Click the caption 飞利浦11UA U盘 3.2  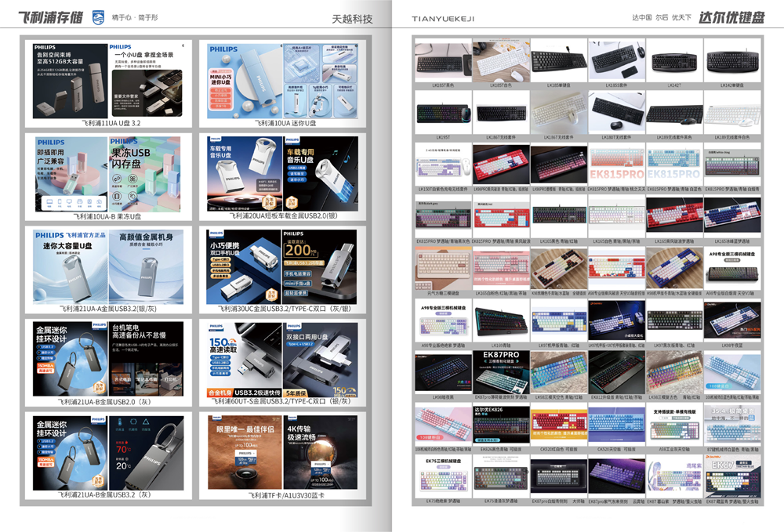[111, 123]
